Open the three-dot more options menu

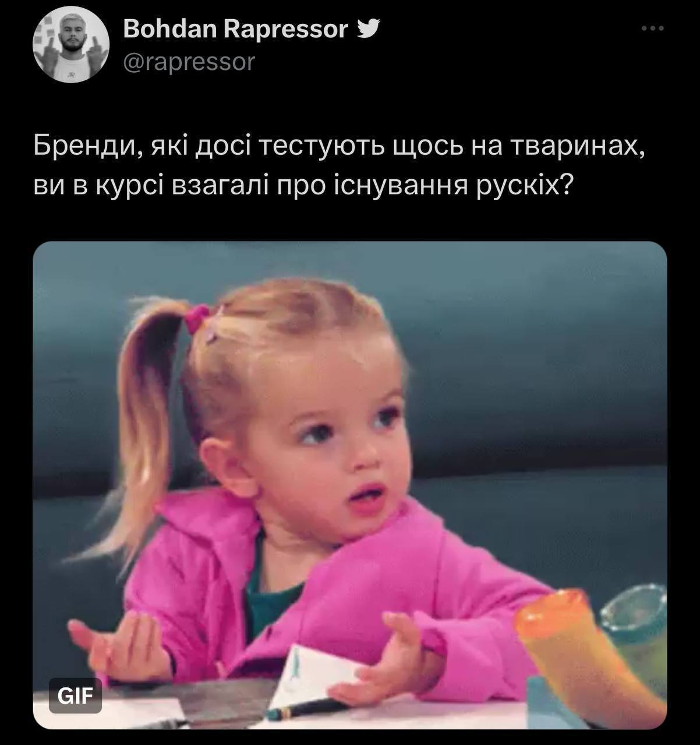[x=652, y=28]
